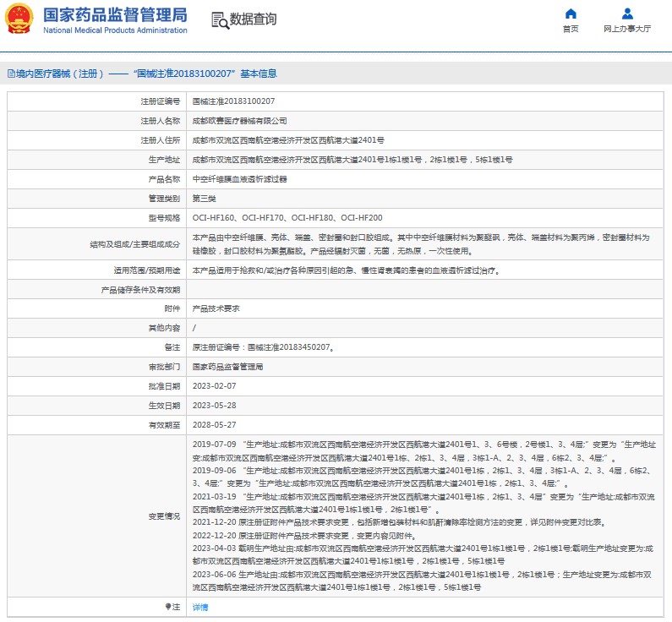Image resolution: width=672 pixels, height=622 pixels.
Task: Click the 管理类别 row label
Action: tap(164, 199)
